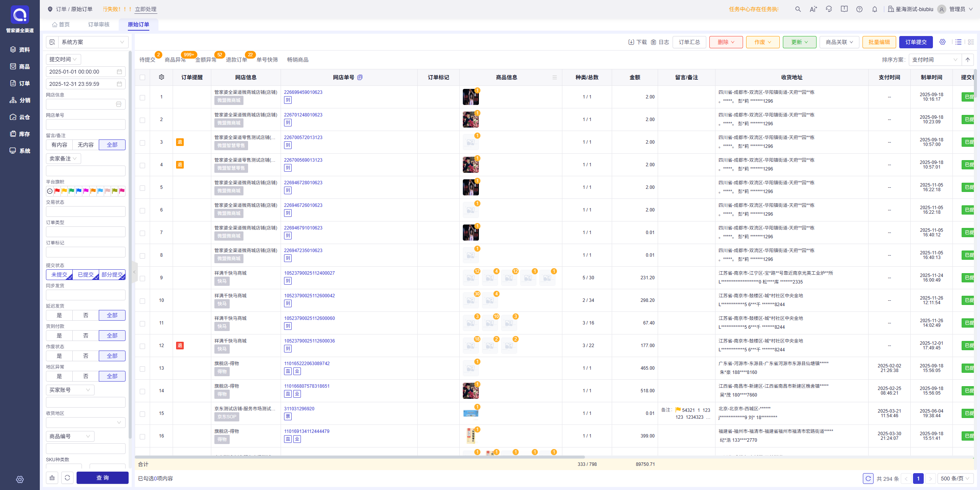The height and width of the screenshot is (490, 980).
Task: Open the AI assistant icon
Action: (813, 9)
